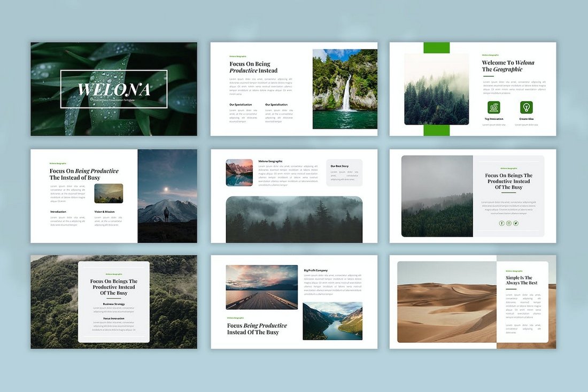Click the green bar above the pine forest photo
The width and height of the screenshot is (588, 392).
[437, 48]
